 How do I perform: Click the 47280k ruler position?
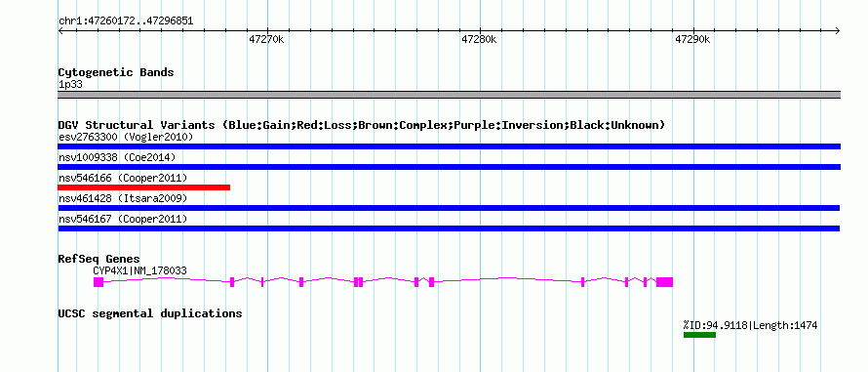point(480,39)
